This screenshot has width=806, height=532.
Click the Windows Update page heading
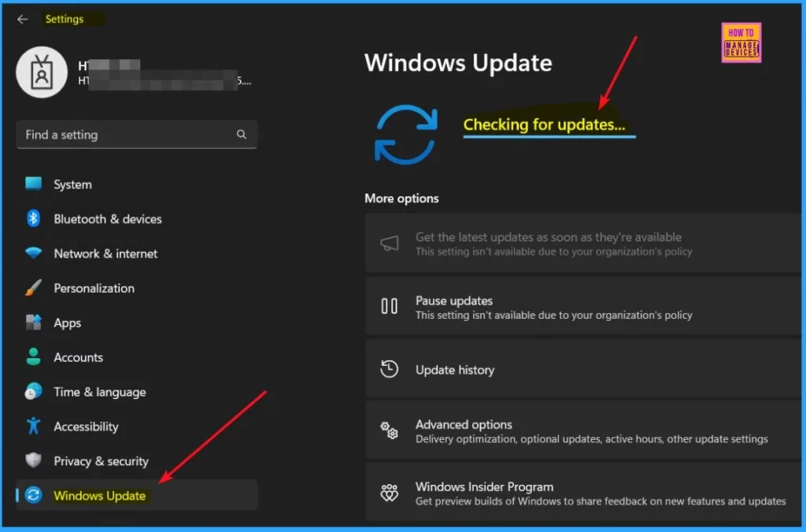458,63
